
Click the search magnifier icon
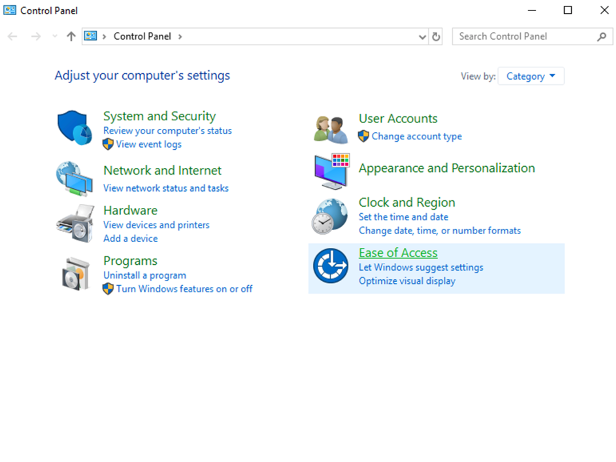[x=602, y=37]
